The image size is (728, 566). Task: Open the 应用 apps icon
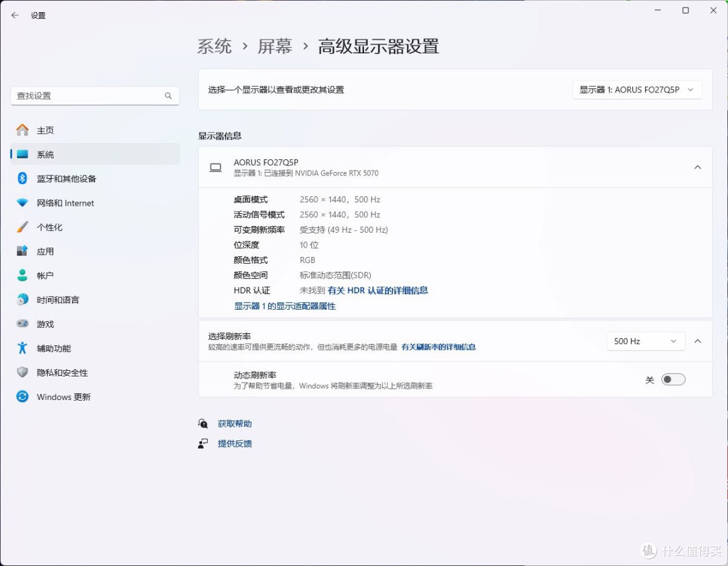point(22,252)
